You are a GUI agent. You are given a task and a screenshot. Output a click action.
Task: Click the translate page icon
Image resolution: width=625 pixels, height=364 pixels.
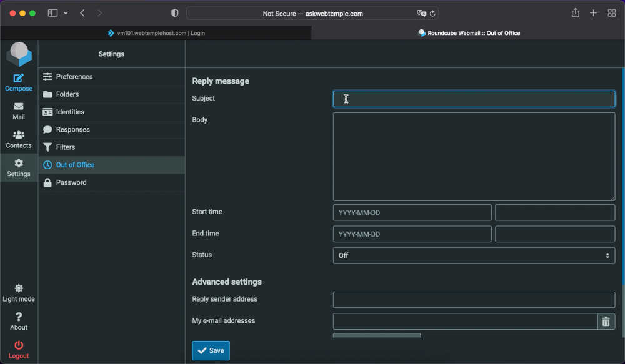pos(421,14)
